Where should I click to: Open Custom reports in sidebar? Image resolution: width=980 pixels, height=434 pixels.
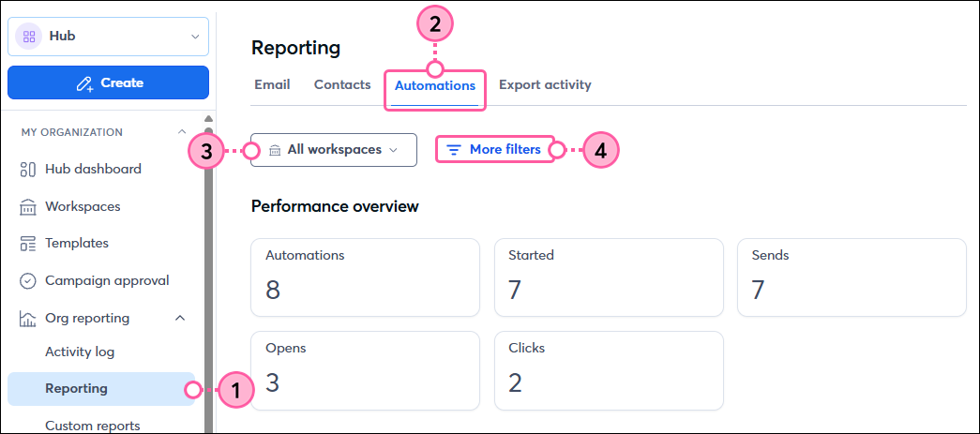tap(93, 426)
